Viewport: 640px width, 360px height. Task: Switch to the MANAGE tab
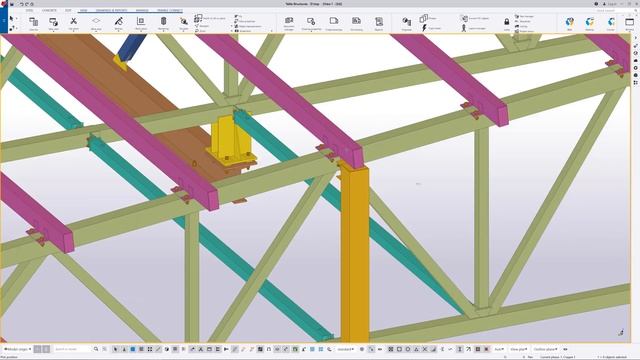coord(142,10)
